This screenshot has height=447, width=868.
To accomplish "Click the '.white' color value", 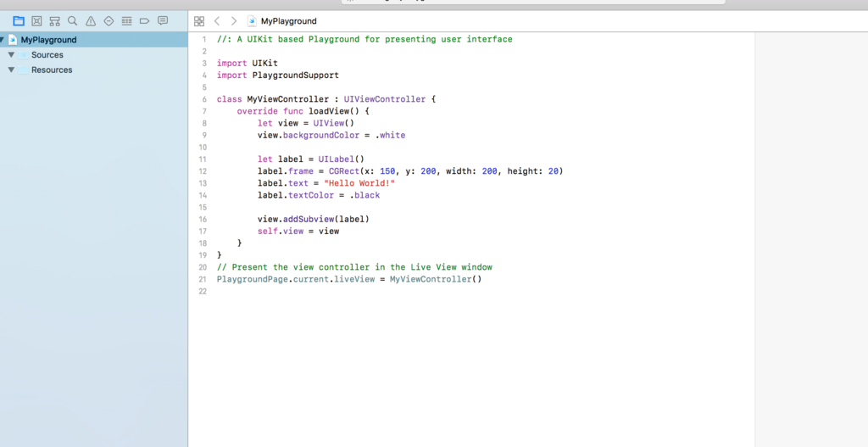I will click(x=390, y=135).
